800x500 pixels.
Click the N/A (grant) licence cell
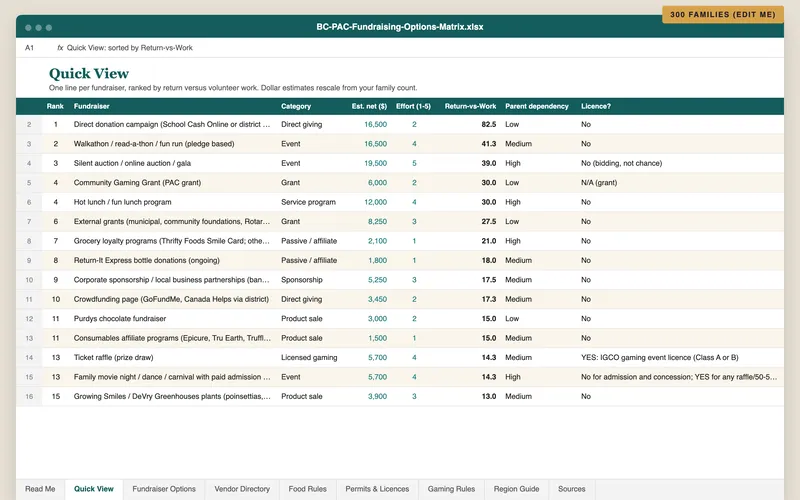pyautogui.click(x=599, y=183)
